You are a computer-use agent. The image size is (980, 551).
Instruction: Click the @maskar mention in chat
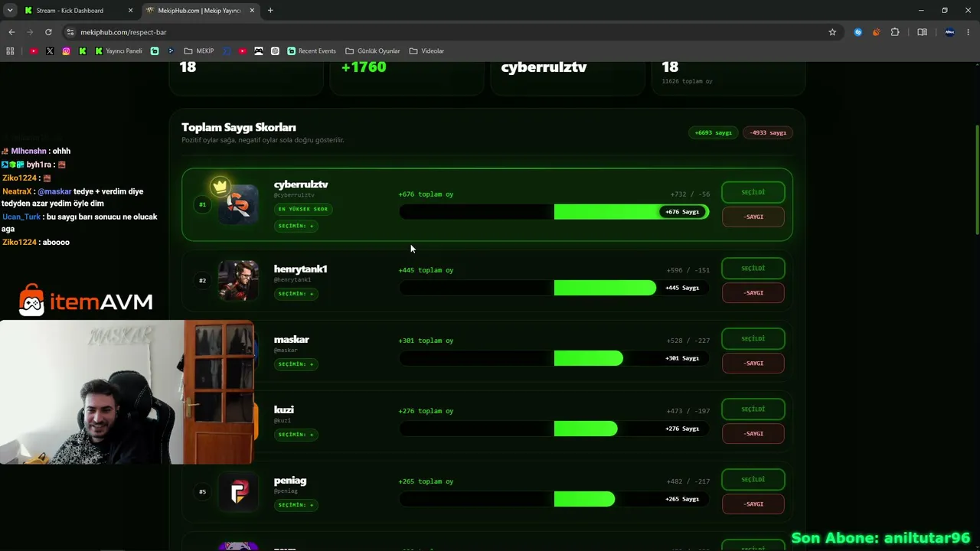[x=54, y=191]
